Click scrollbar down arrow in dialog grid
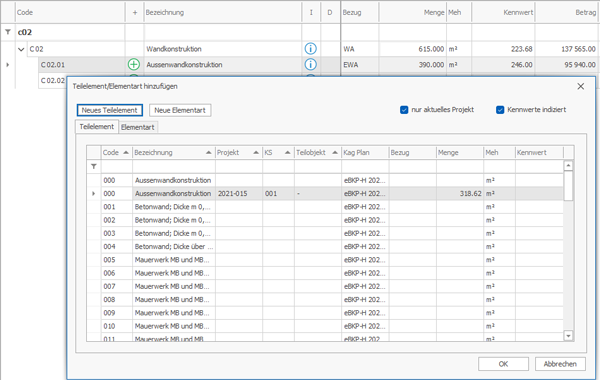 click(568, 336)
